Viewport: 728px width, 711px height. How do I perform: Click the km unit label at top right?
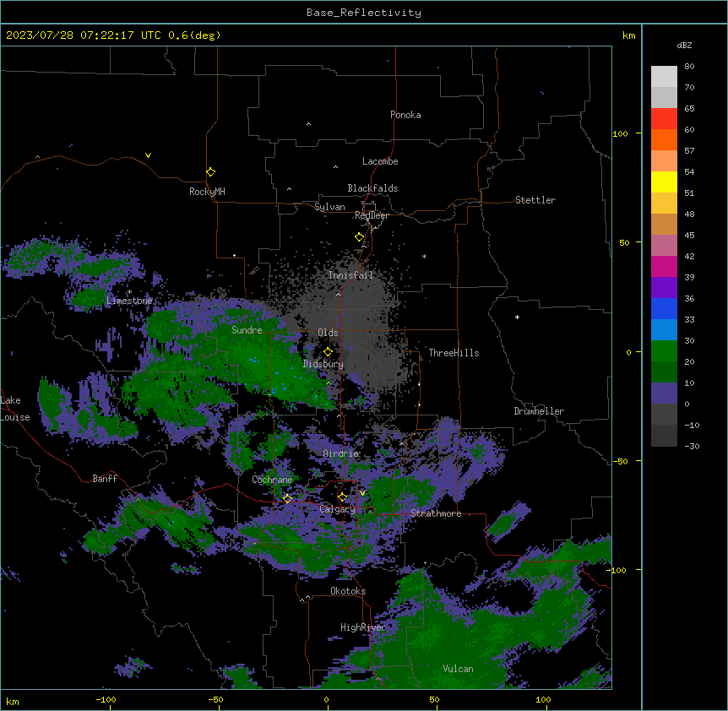click(x=628, y=35)
